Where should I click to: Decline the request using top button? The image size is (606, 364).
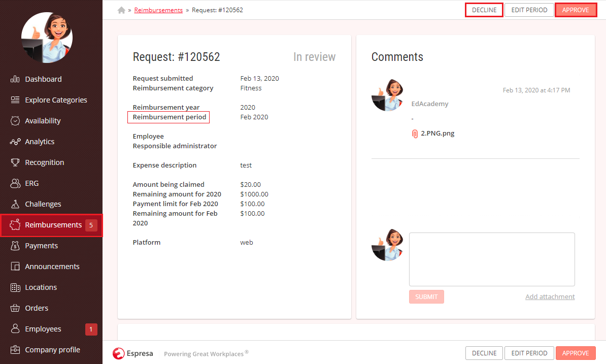point(484,10)
